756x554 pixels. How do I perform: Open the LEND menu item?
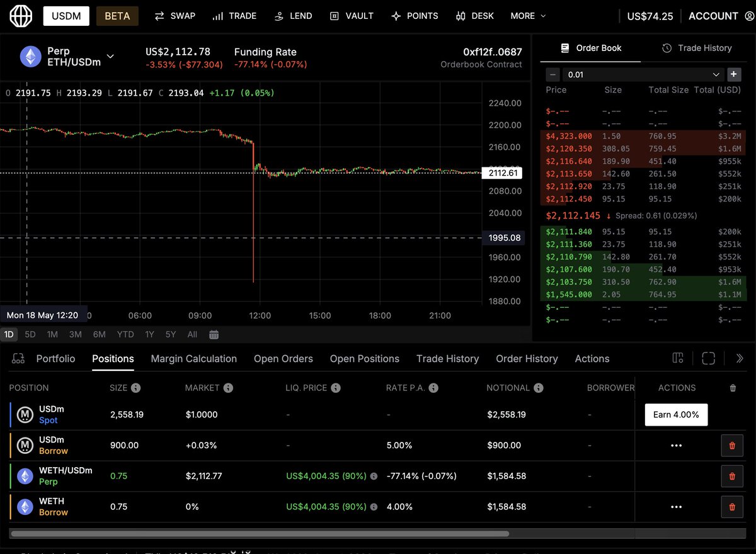(293, 16)
